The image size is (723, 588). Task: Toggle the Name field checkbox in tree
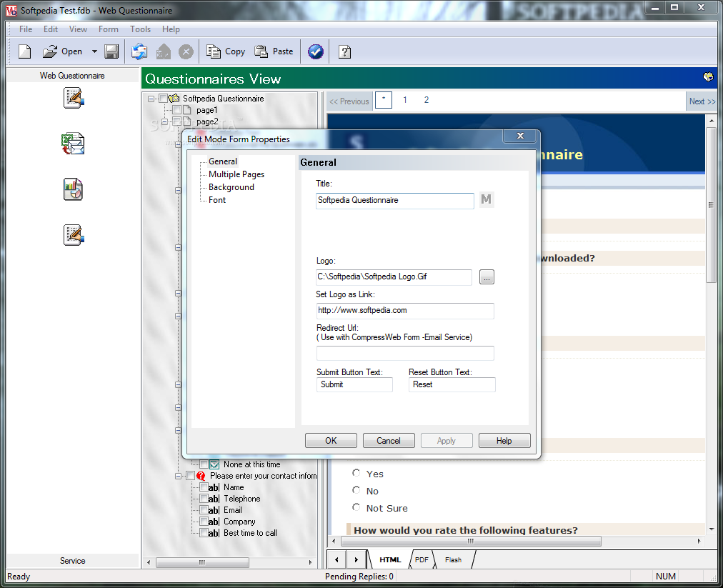[x=204, y=487]
